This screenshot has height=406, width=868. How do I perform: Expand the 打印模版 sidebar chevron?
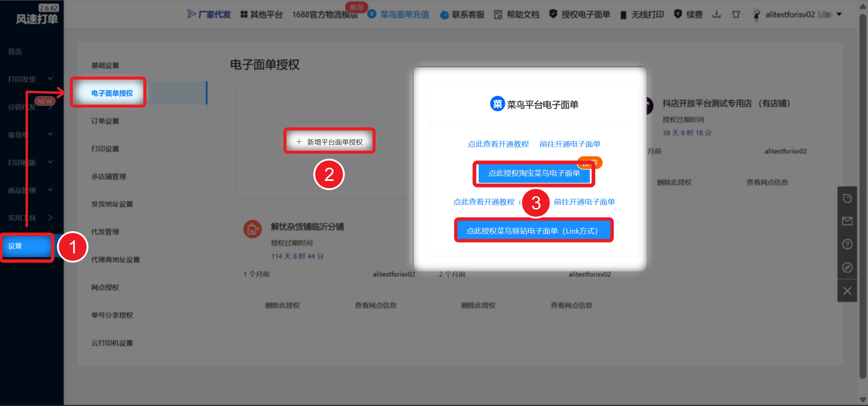click(x=50, y=162)
